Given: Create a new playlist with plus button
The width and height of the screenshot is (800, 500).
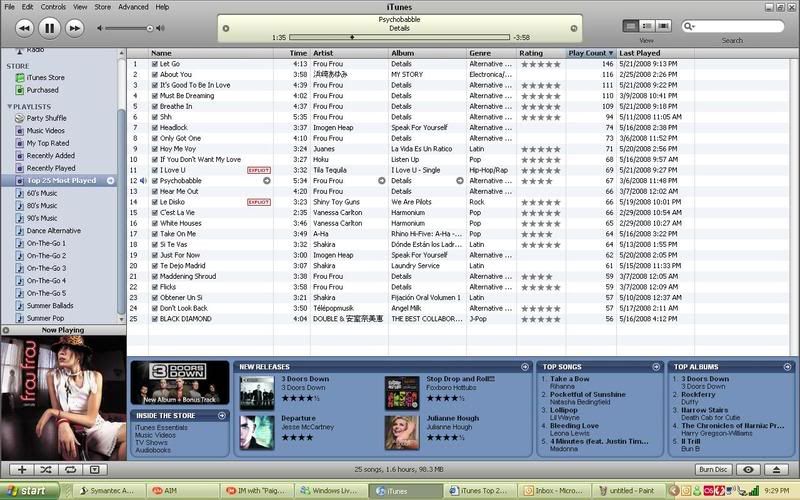Looking at the screenshot, I should pyautogui.click(x=22, y=469).
